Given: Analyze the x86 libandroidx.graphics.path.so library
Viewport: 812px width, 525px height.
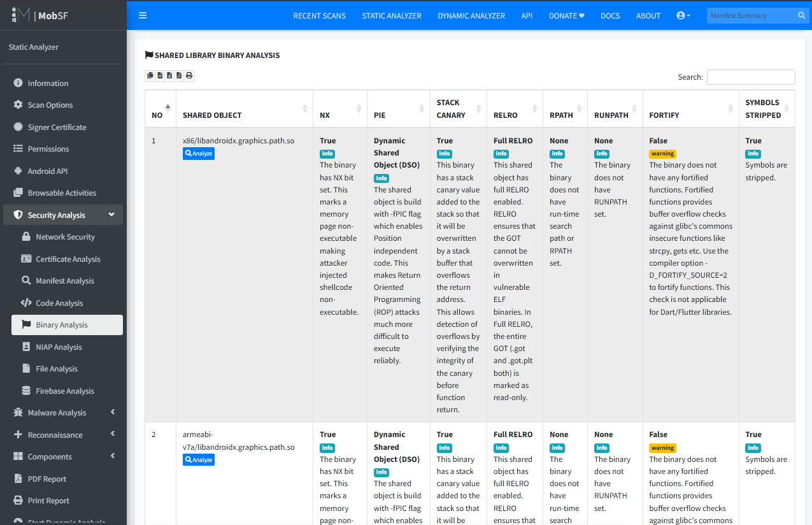Looking at the screenshot, I should pyautogui.click(x=199, y=154).
